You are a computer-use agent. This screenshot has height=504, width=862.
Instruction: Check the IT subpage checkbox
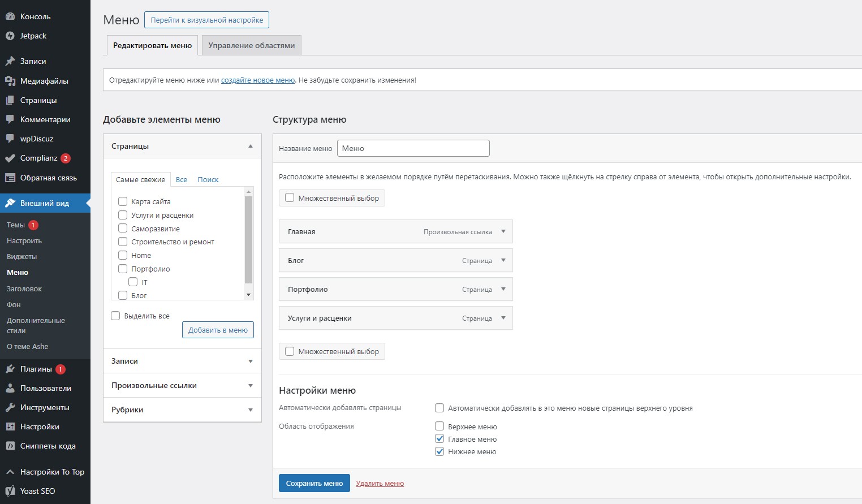pyautogui.click(x=133, y=282)
